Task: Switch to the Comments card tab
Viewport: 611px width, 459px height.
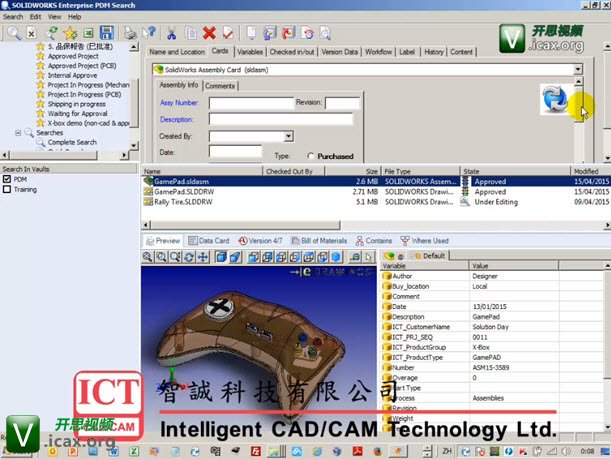Action: pos(220,86)
